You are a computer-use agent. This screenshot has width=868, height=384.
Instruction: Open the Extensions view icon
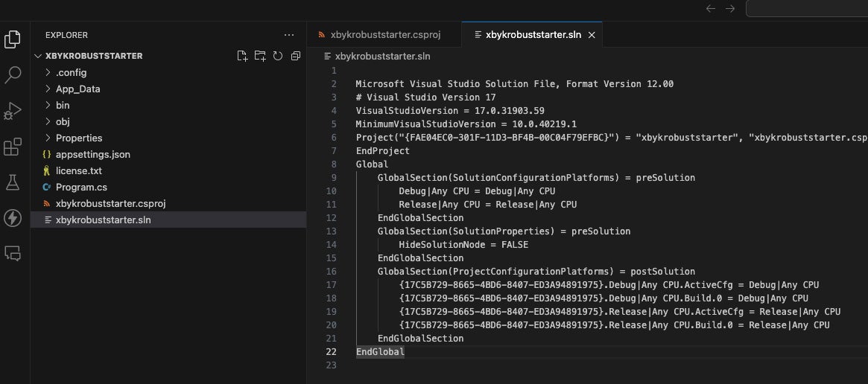(x=13, y=147)
